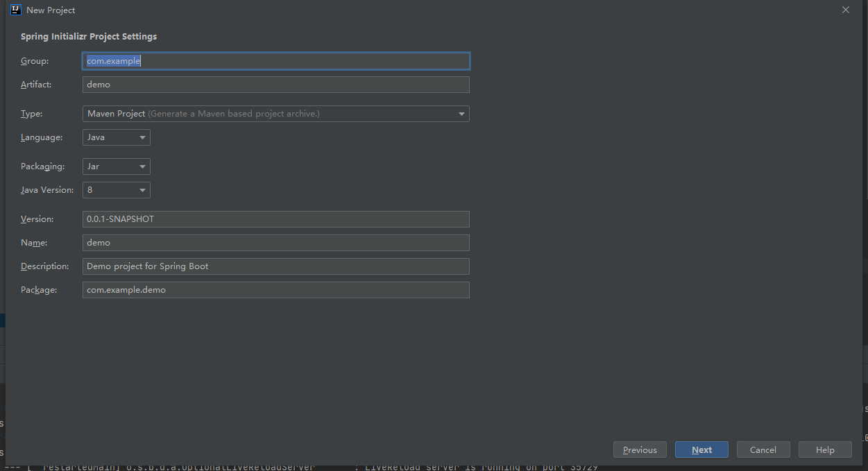Click the Version field with 0.0.1-SNAPSHOT
Screen dimensions: 868x471
tap(276, 219)
